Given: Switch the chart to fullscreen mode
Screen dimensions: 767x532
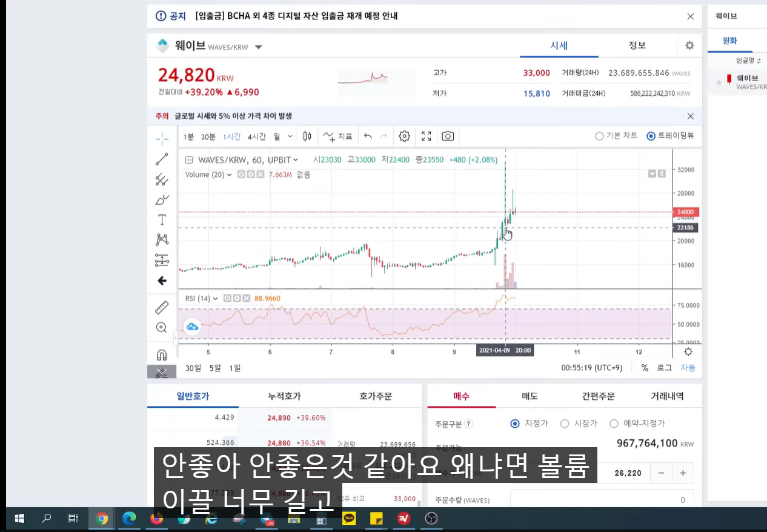Looking at the screenshot, I should pos(426,136).
